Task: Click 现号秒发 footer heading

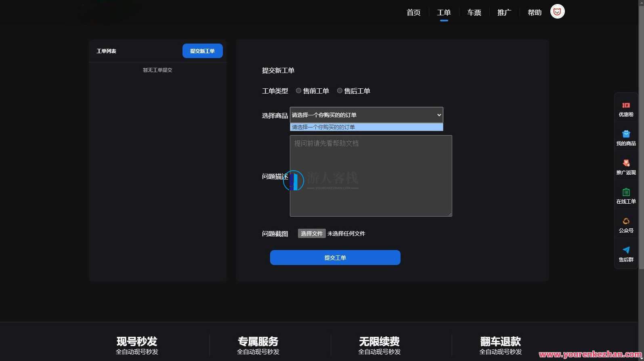Action: click(x=137, y=341)
